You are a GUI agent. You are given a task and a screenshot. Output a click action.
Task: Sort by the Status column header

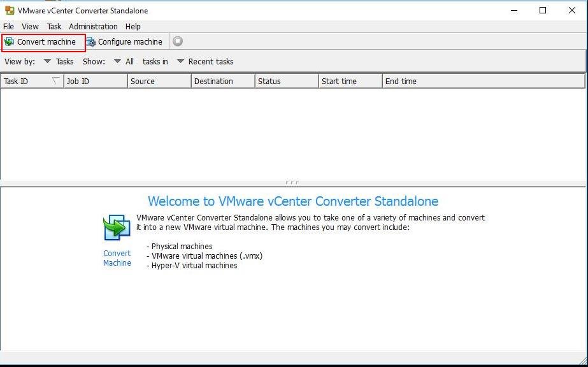[287, 82]
